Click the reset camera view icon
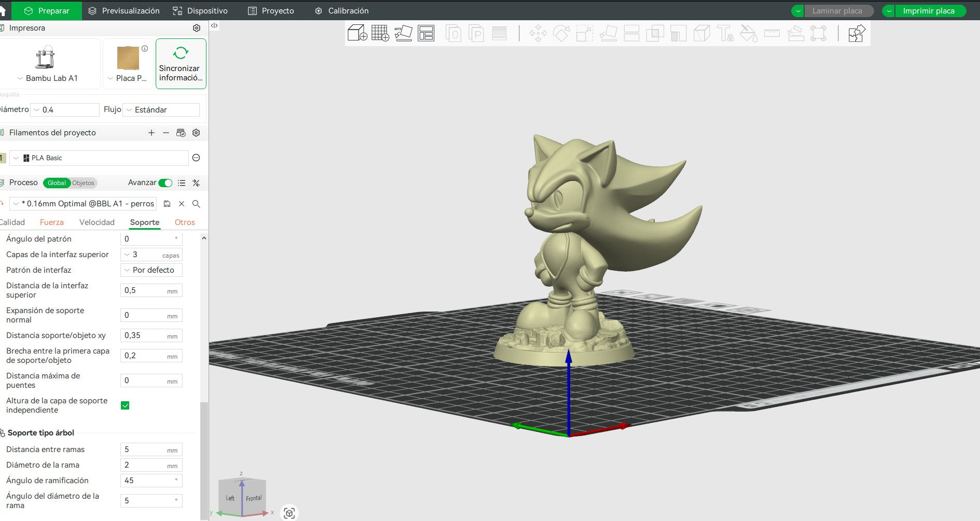This screenshot has height=521, width=980. 289,513
